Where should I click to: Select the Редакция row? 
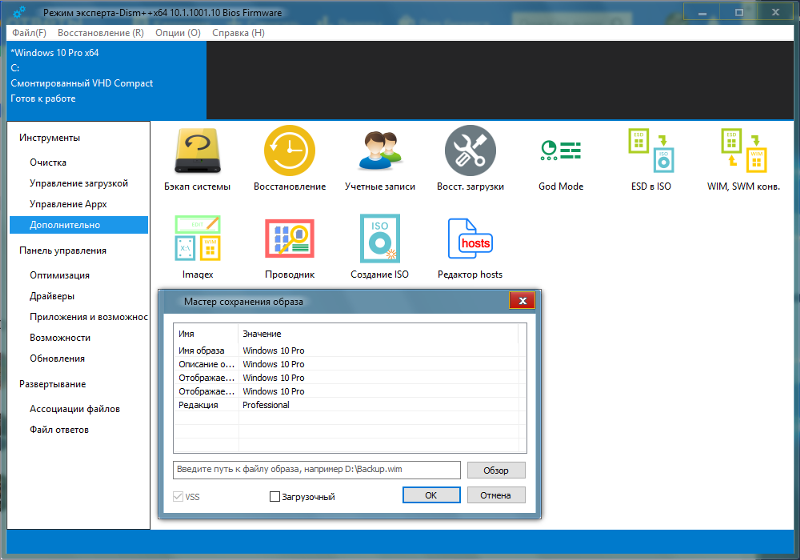347,405
